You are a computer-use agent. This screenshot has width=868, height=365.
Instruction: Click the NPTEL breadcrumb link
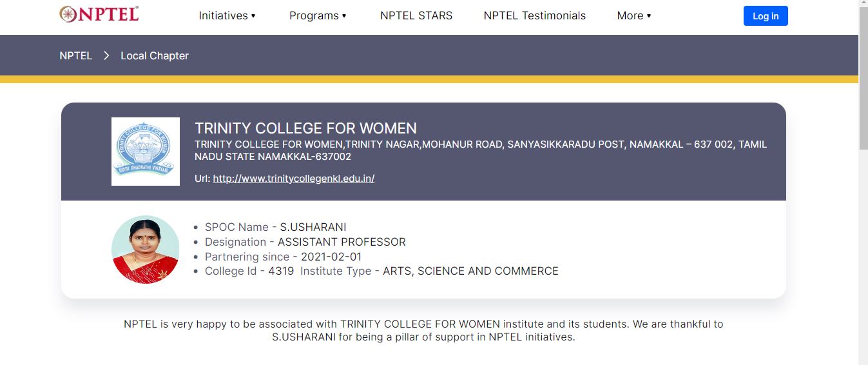point(75,55)
